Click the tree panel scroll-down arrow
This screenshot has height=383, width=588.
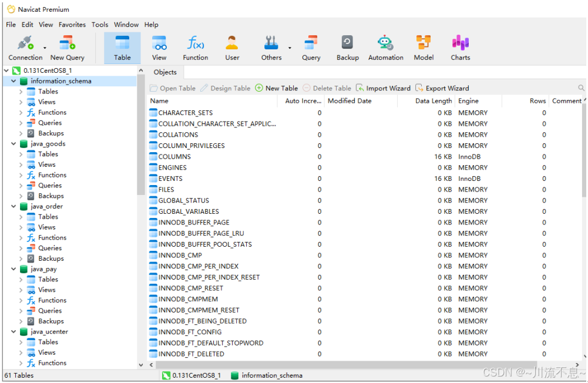pos(140,365)
